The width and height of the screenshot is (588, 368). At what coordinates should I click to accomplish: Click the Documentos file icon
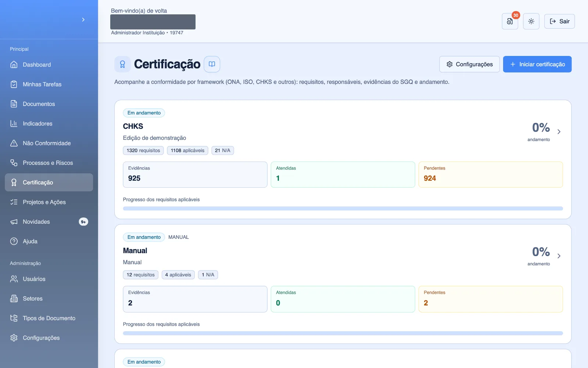pyautogui.click(x=14, y=104)
